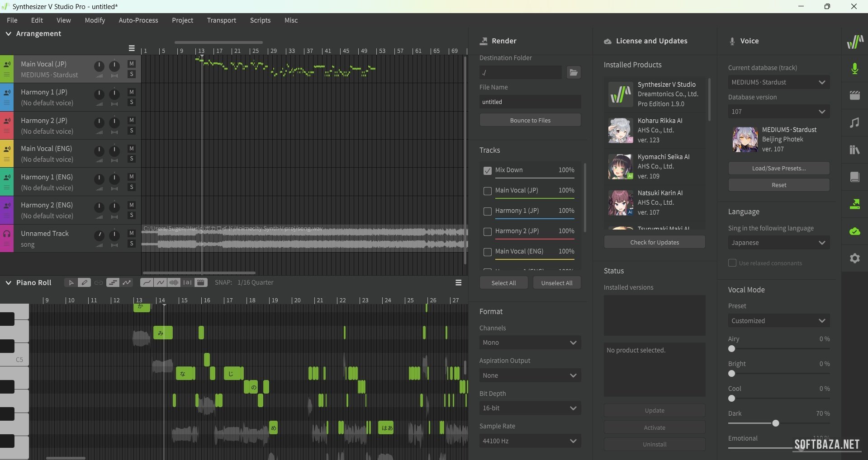
Task: Open the License cloud icon in sidebar
Action: 854,231
